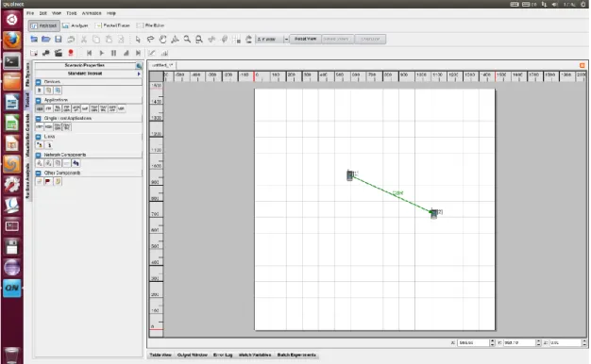Click the bar chart statistics icon
Image resolution: width=591 pixels, height=364 pixels.
coord(164,53)
